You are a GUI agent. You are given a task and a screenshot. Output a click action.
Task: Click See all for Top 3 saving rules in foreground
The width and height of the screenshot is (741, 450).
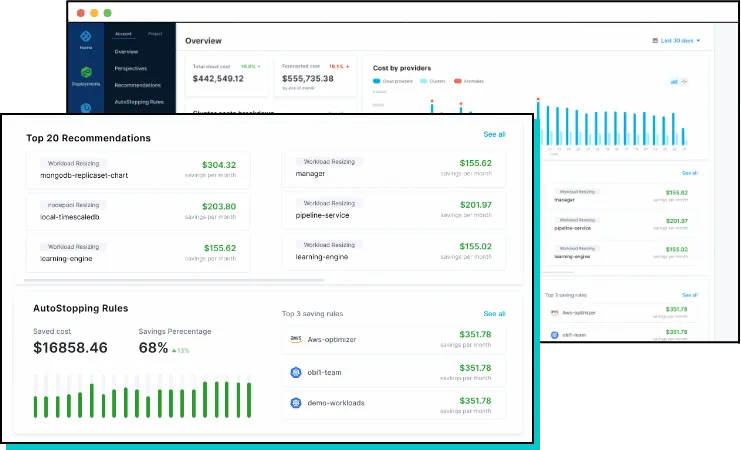494,313
